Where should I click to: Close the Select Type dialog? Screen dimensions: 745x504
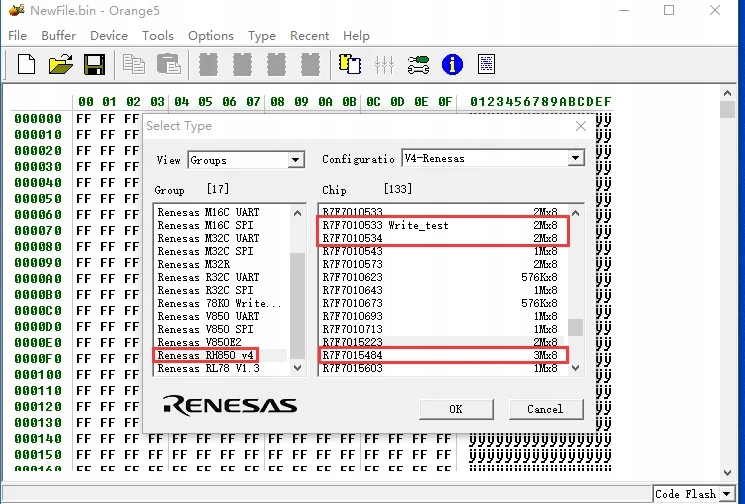tap(580, 126)
